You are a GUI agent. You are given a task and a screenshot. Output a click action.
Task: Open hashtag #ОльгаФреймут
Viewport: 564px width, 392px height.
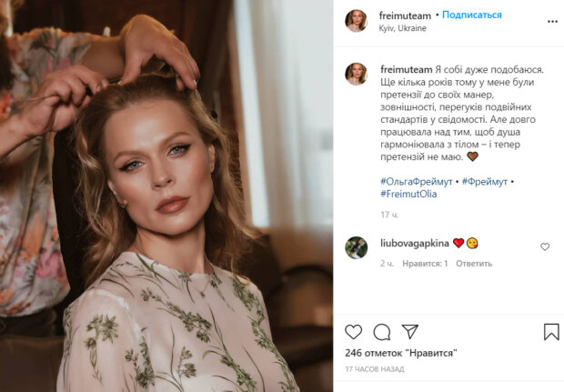pyautogui.click(x=418, y=181)
